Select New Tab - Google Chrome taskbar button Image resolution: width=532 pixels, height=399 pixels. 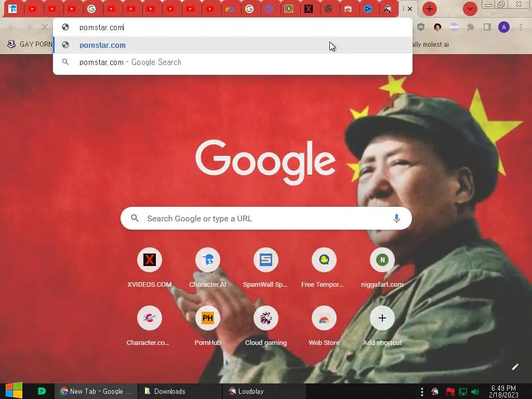click(96, 391)
